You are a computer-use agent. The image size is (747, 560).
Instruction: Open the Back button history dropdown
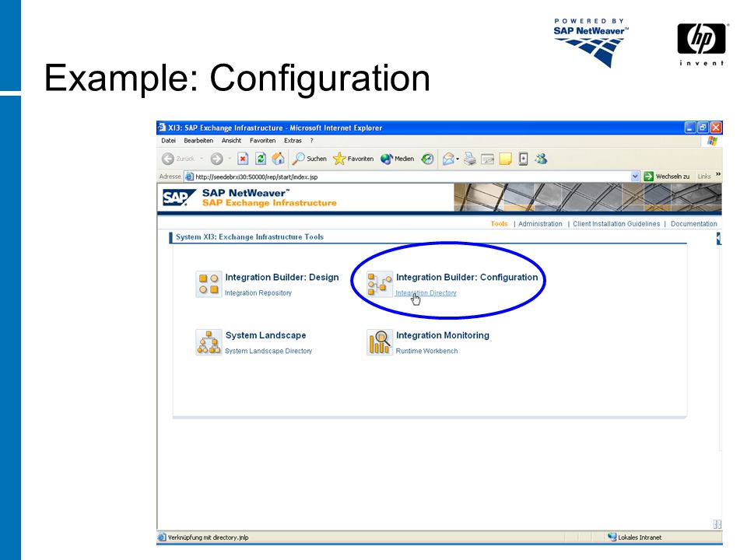pos(202,159)
